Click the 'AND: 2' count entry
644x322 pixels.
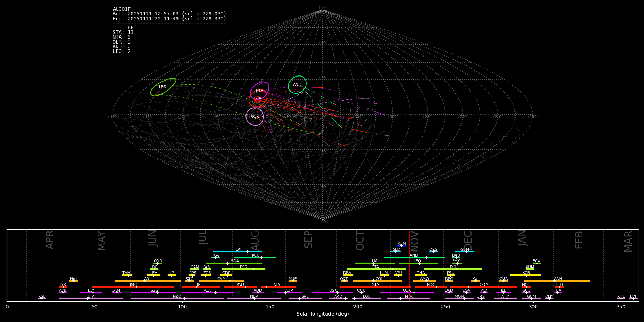[122, 47]
